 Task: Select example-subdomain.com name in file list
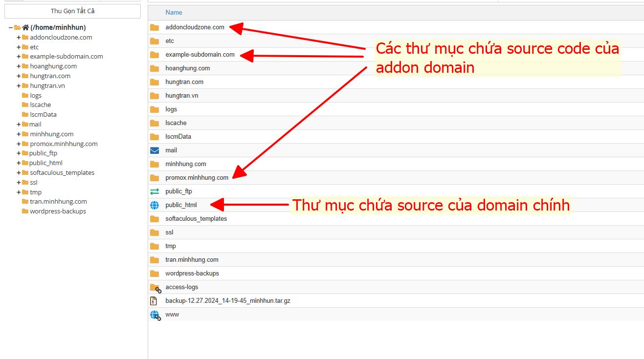pyautogui.click(x=200, y=55)
